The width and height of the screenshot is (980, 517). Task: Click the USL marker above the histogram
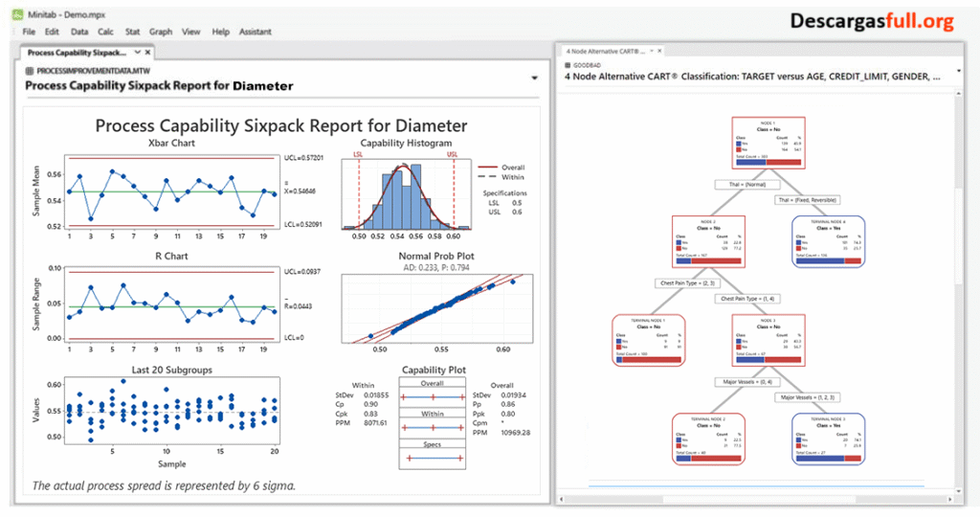point(452,154)
